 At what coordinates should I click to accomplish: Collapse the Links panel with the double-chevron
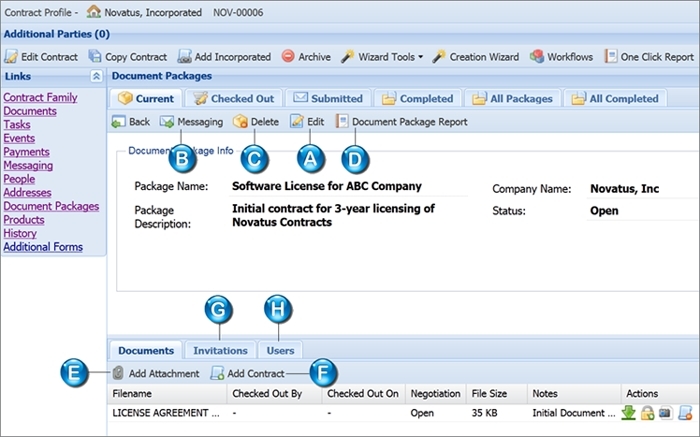[96, 76]
